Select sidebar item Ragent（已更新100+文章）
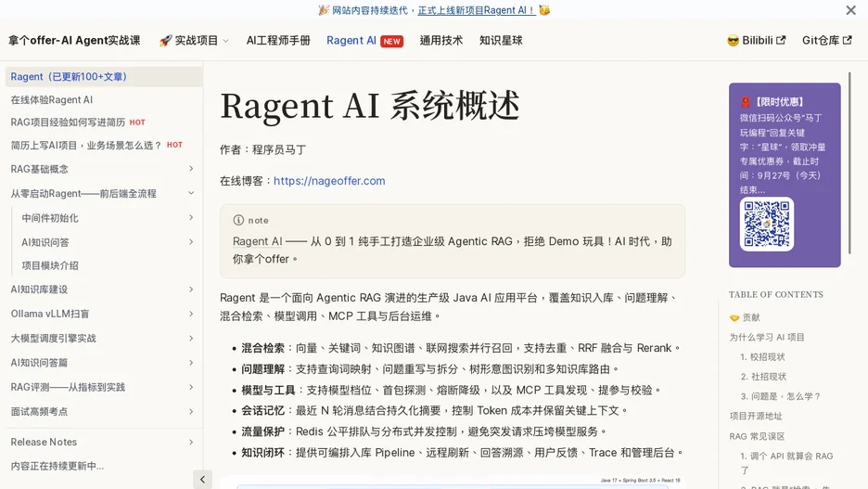The image size is (868, 489). pos(104,77)
